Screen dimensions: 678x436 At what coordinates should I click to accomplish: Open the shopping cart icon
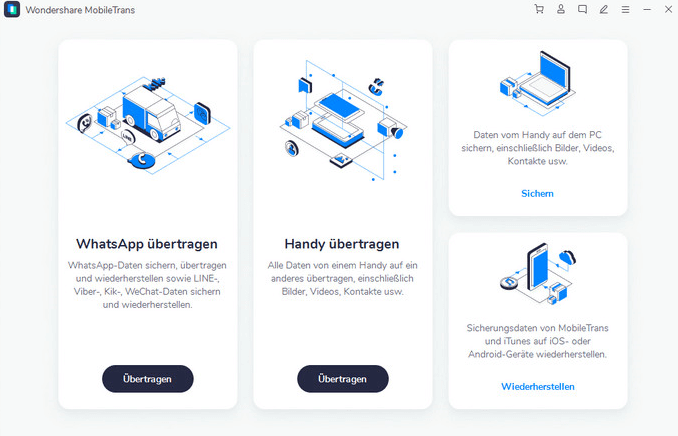539,9
